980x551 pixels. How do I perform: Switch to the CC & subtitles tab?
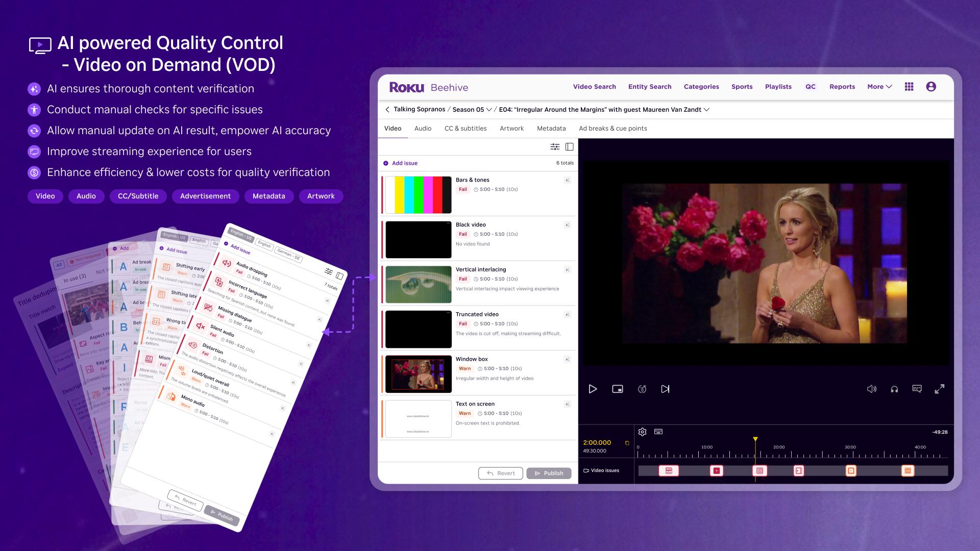[x=465, y=129]
